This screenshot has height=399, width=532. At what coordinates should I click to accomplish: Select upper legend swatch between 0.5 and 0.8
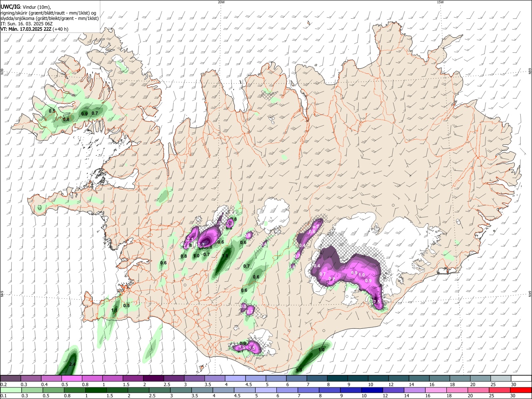point(71,379)
